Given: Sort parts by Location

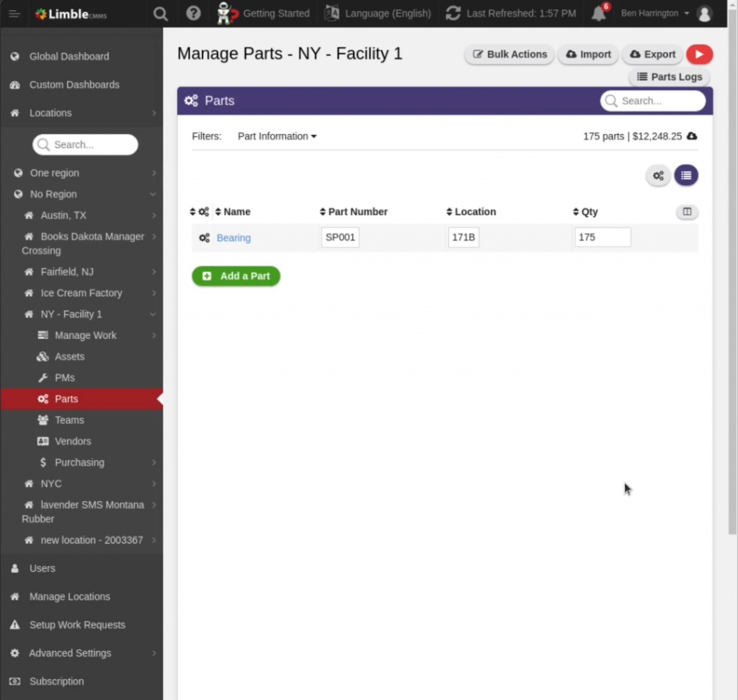Looking at the screenshot, I should (x=471, y=212).
